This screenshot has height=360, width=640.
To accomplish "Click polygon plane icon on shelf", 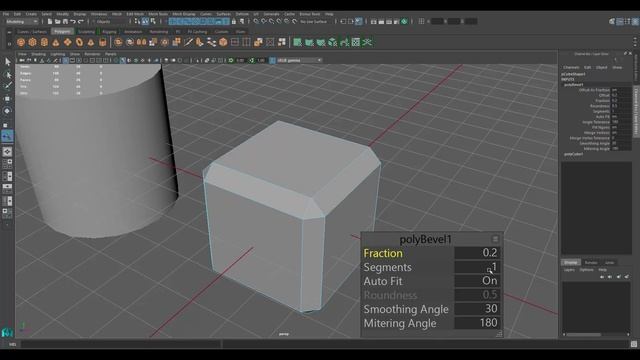I will click(x=67, y=42).
